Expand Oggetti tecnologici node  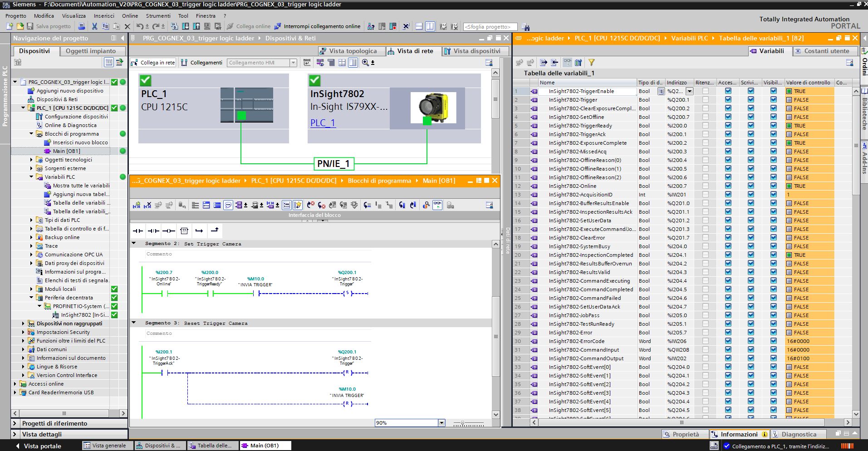point(31,160)
